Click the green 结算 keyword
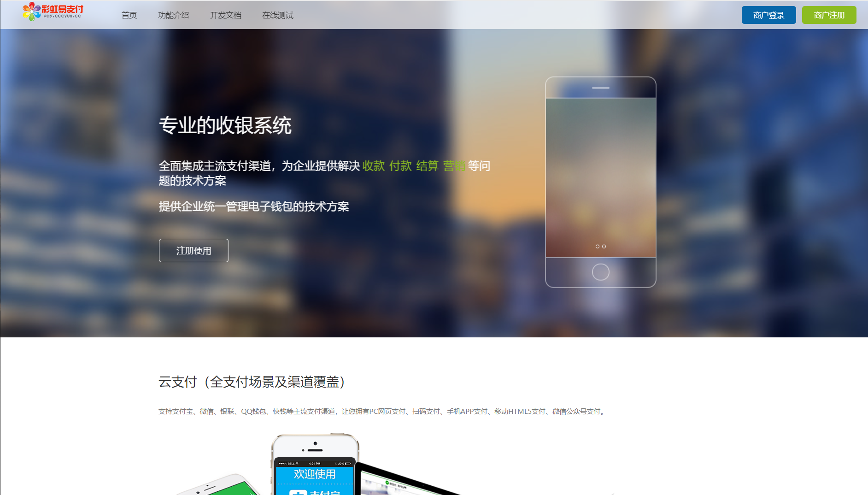868x495 pixels. click(x=427, y=166)
